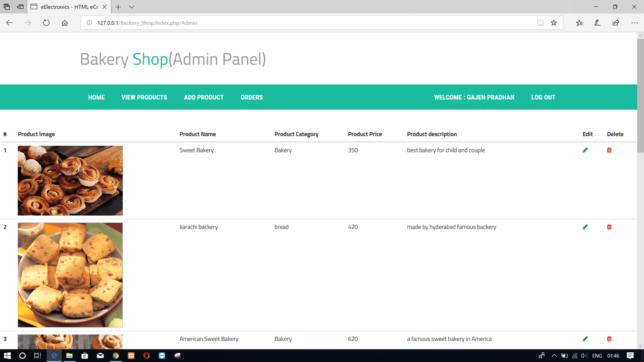Show hidden system tray icons
This screenshot has height=362, width=644.
(554, 356)
